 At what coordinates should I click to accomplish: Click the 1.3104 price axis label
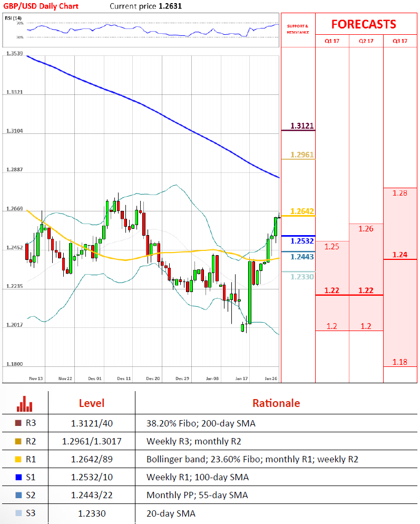[x=14, y=131]
